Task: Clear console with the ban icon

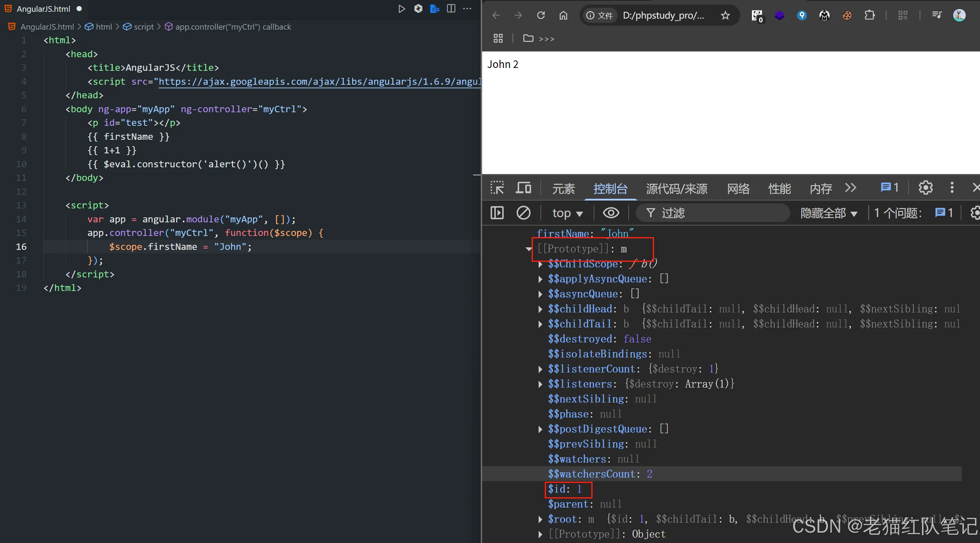Action: point(523,213)
